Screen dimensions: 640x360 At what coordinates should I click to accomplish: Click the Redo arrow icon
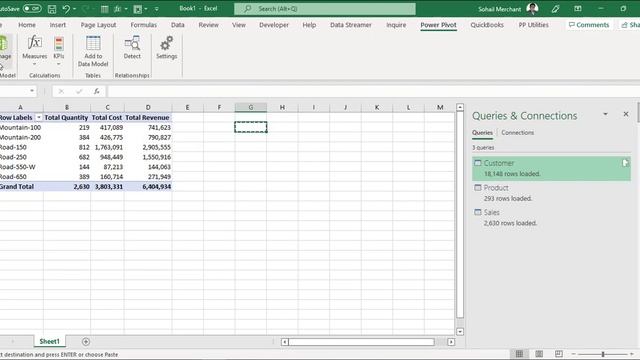[85, 9]
